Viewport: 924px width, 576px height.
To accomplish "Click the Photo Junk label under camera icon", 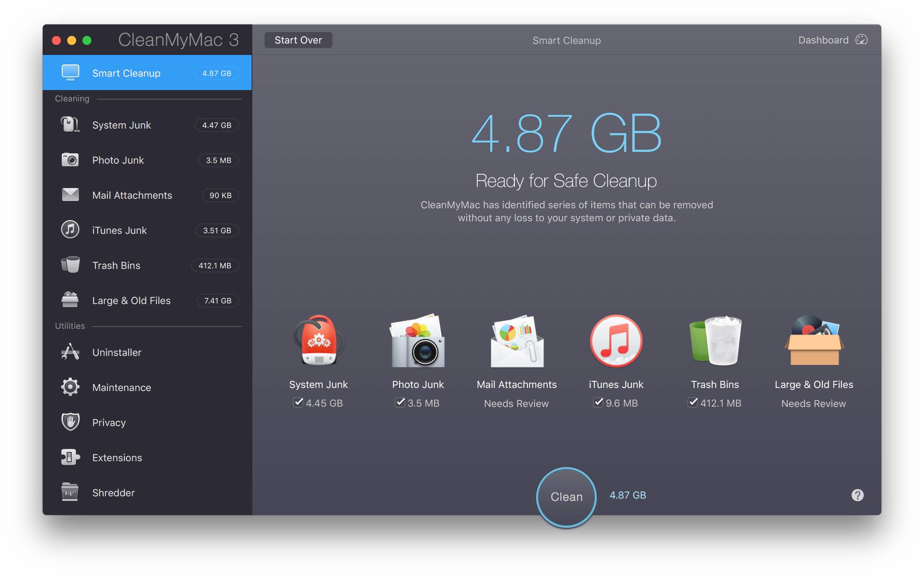I will (418, 384).
